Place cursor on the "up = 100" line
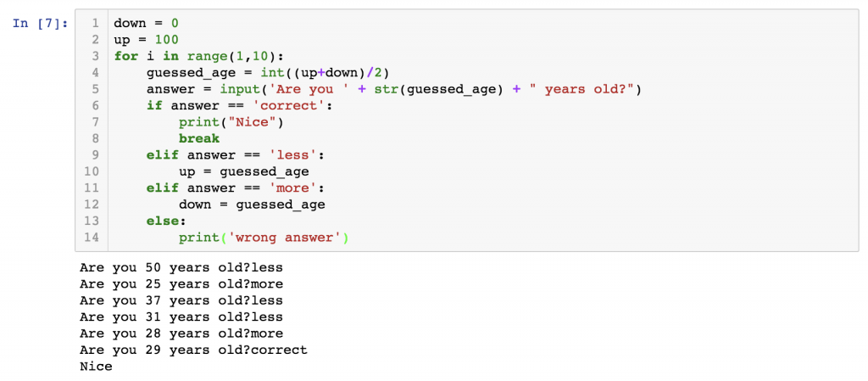The width and height of the screenshot is (868, 381). tap(146, 40)
